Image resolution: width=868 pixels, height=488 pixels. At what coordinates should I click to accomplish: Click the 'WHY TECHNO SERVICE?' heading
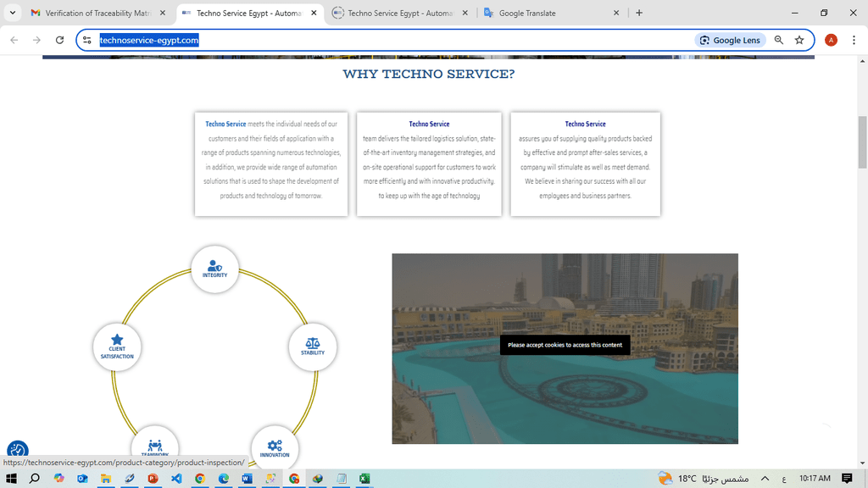(428, 75)
